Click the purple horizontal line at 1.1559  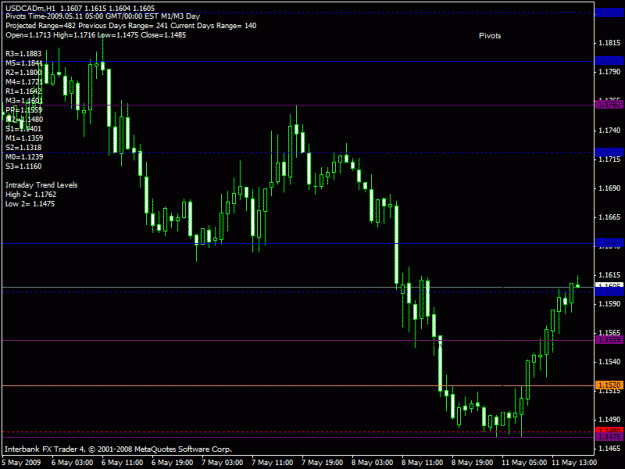click(x=298, y=340)
